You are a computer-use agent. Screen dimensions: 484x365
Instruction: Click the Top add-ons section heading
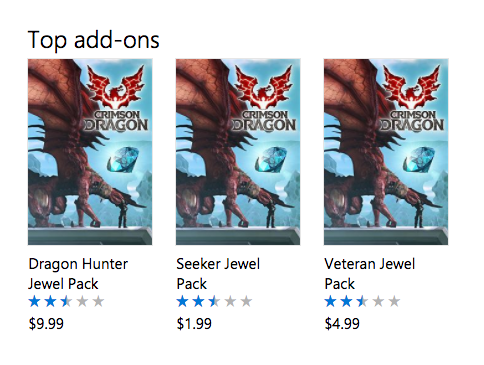coord(94,40)
